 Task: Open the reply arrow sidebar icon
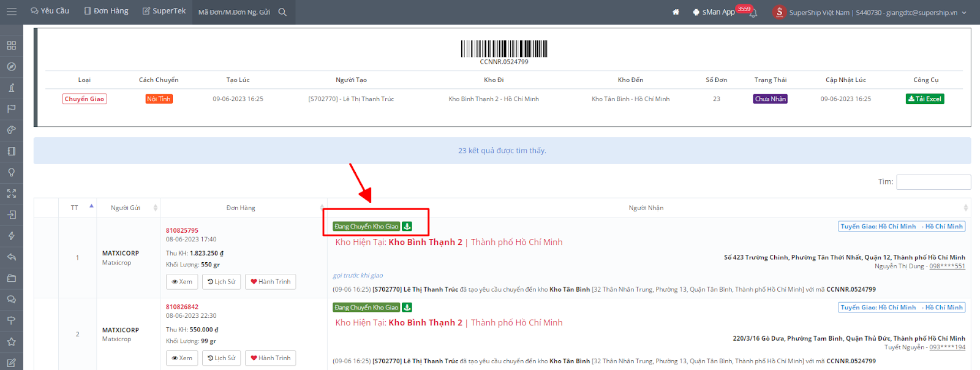click(11, 257)
